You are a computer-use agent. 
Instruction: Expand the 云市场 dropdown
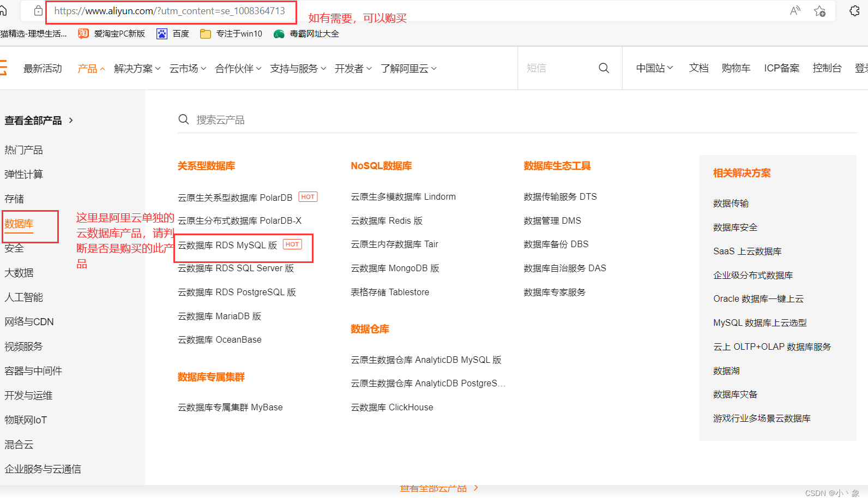[188, 69]
